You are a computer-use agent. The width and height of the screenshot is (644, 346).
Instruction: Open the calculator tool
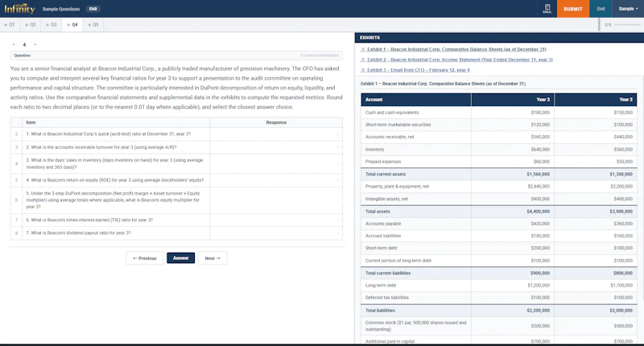tap(547, 9)
